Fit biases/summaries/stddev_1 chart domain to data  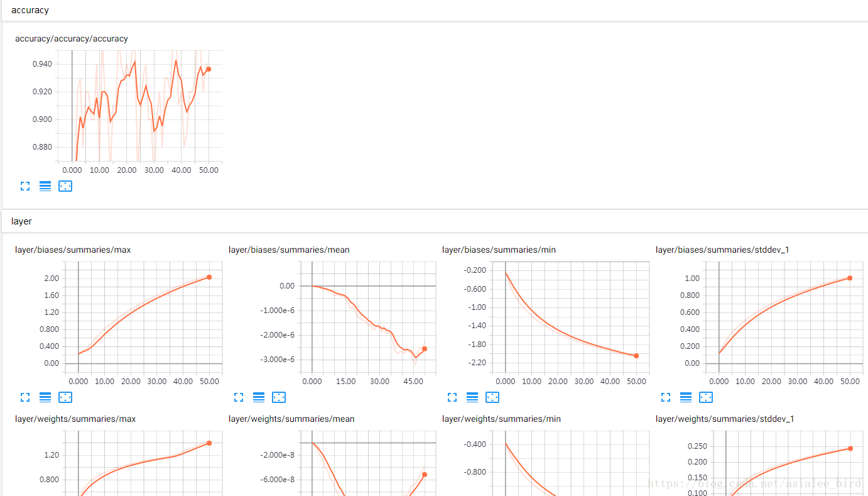point(706,397)
